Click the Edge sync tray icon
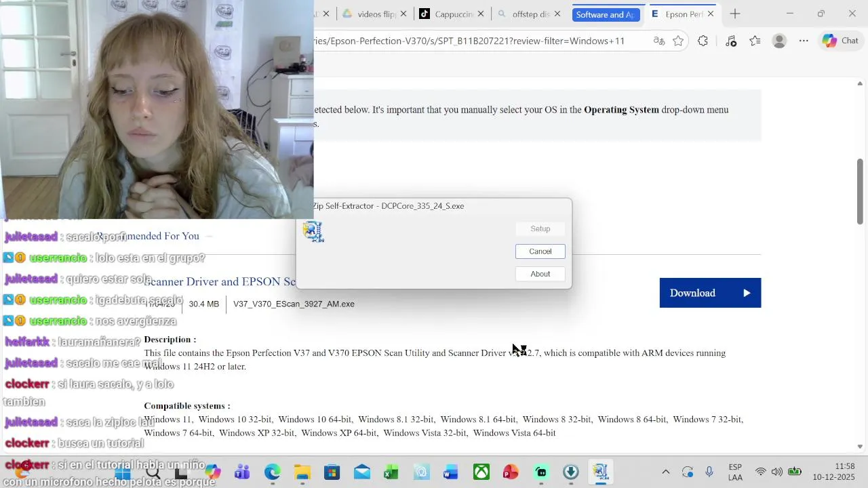The height and width of the screenshot is (488, 868). [688, 472]
